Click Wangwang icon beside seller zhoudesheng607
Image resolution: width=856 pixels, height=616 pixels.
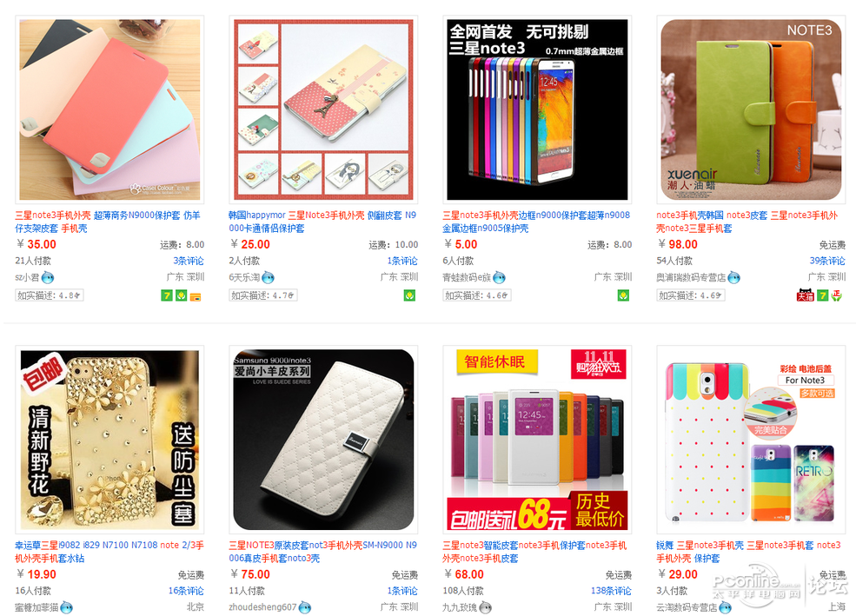pyautogui.click(x=305, y=607)
